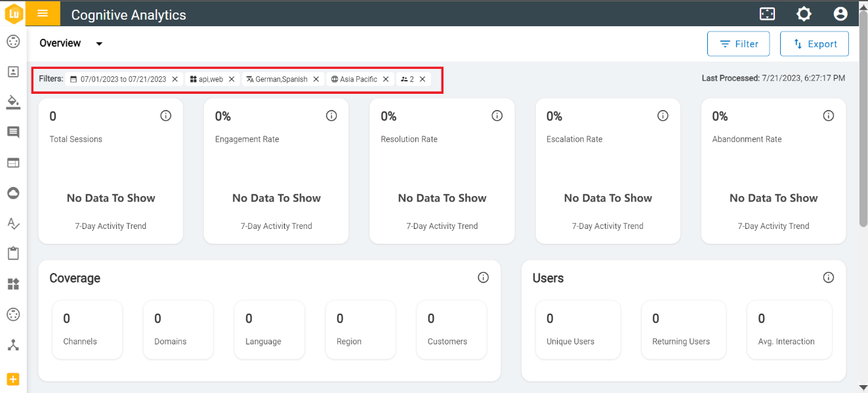This screenshot has width=868, height=393.
Task: Open the user account profile icon
Action: [x=840, y=14]
